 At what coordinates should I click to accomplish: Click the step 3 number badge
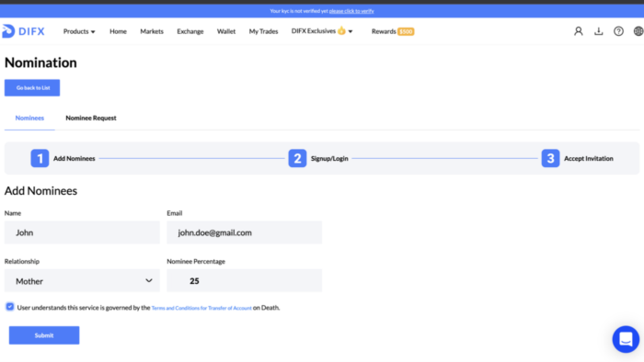click(x=550, y=158)
